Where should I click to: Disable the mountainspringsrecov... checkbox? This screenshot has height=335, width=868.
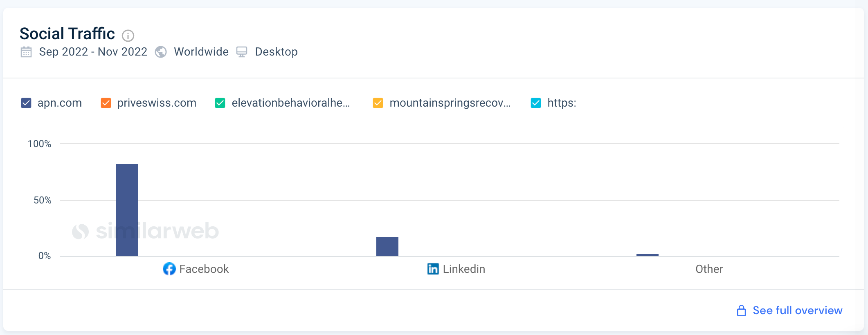point(378,103)
